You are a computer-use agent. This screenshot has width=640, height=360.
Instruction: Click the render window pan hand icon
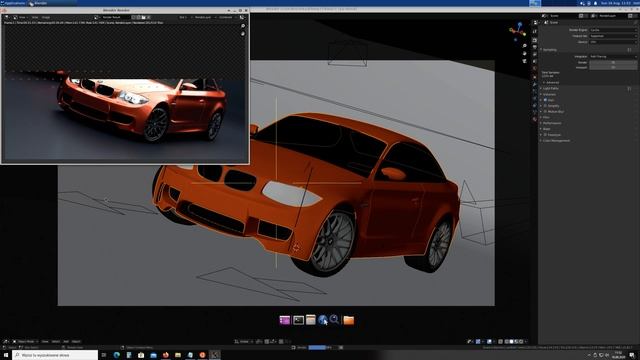[x=243, y=33]
